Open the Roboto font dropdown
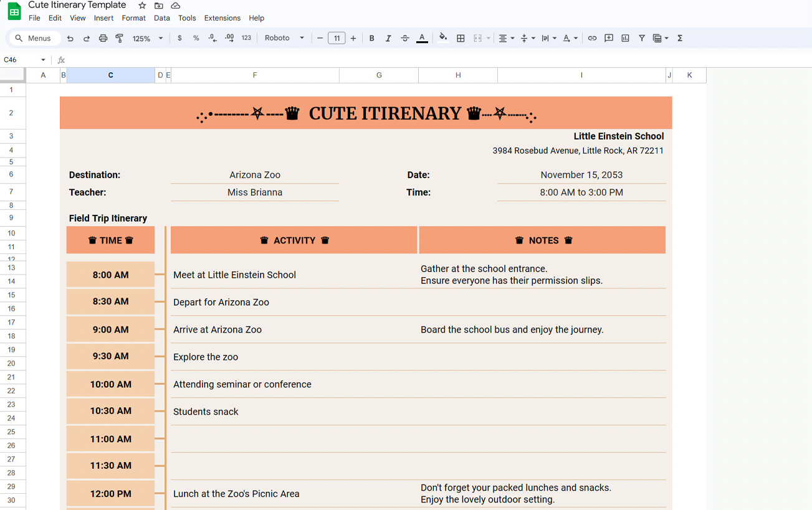The width and height of the screenshot is (812, 510). click(x=284, y=38)
